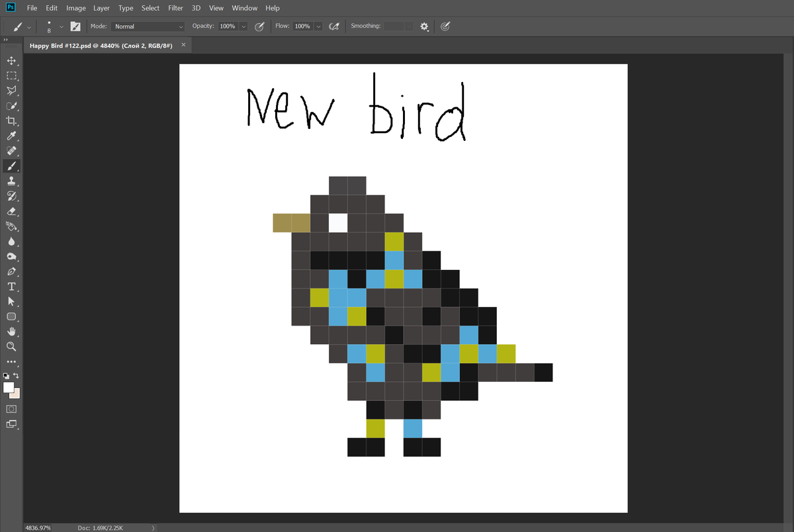Viewport: 794px width, 532px height.
Task: Click the Photoshop logo icon
Action: click(11, 8)
